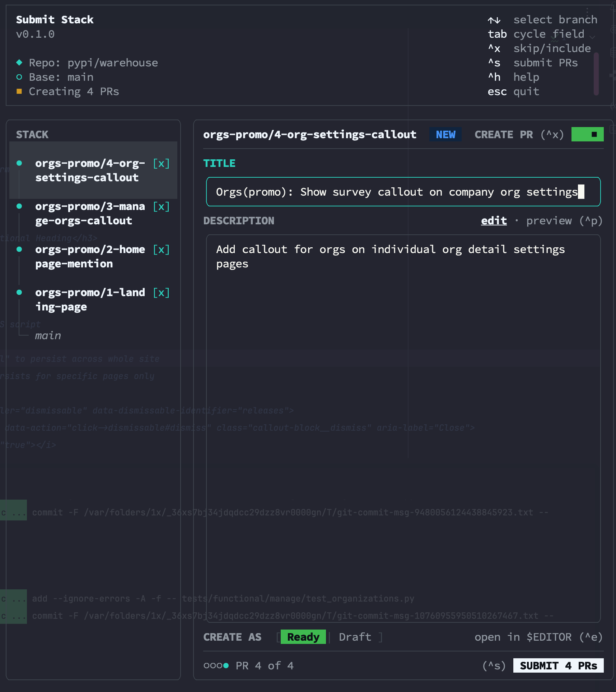Viewport: 616px width, 692px height.
Task: Select branch orgs-promo/3-manage-orgs-callout in stack
Action: pyautogui.click(x=90, y=213)
